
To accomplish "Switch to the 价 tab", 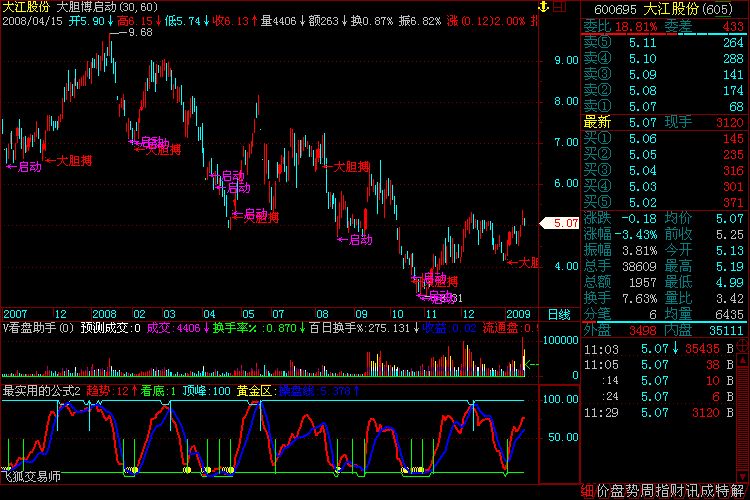I will (x=603, y=491).
